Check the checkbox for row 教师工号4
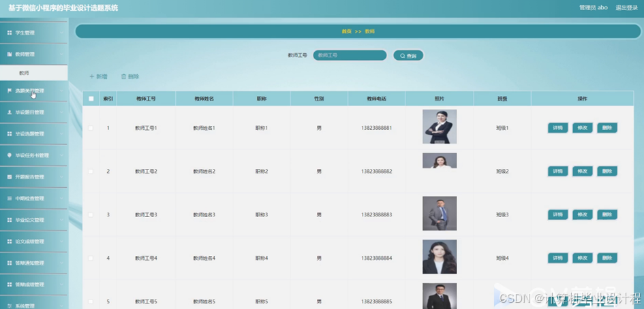 pos(91,258)
